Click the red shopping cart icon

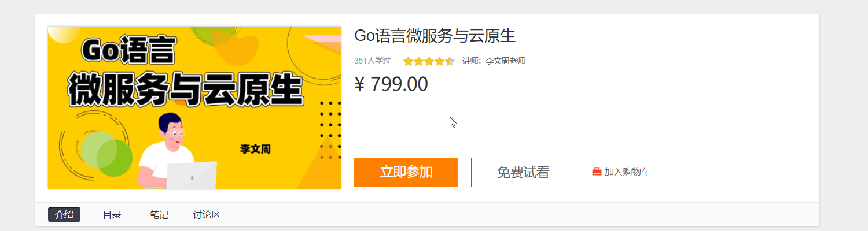[x=597, y=172]
